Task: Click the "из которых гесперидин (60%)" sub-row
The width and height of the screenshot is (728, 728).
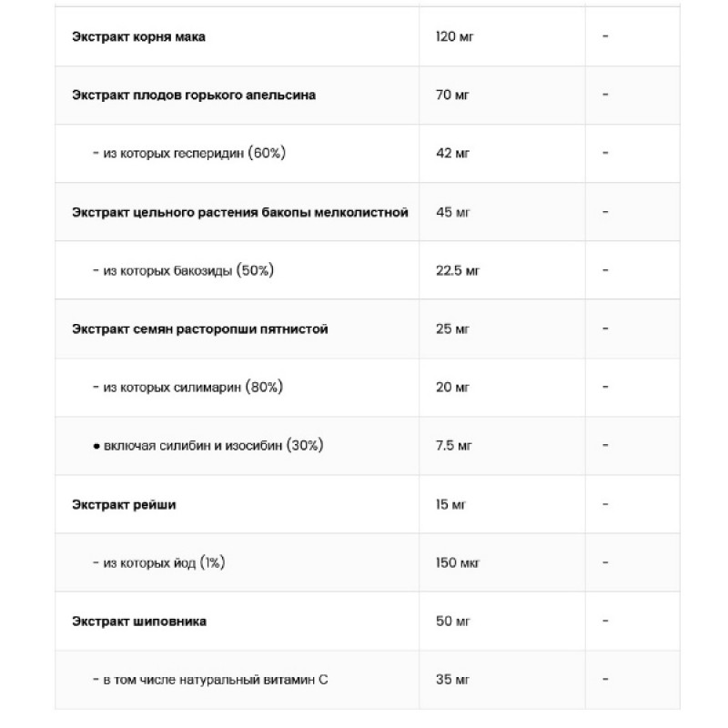Action: point(189,154)
